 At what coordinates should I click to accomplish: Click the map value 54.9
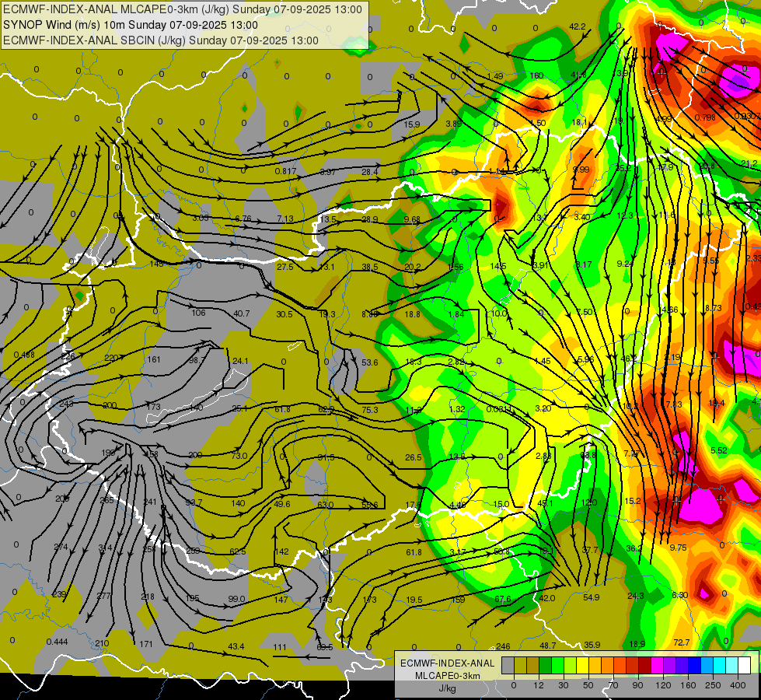[591, 597]
